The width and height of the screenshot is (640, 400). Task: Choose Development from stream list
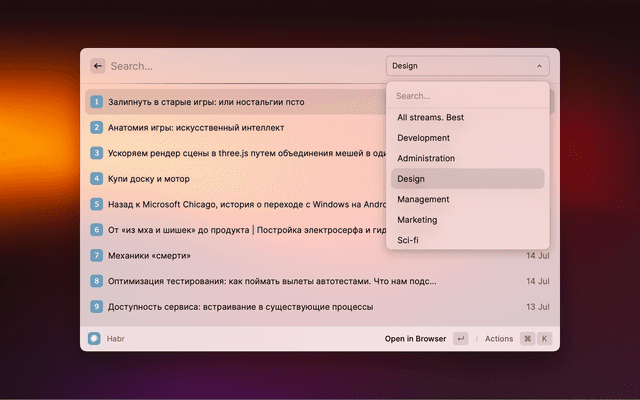point(423,138)
